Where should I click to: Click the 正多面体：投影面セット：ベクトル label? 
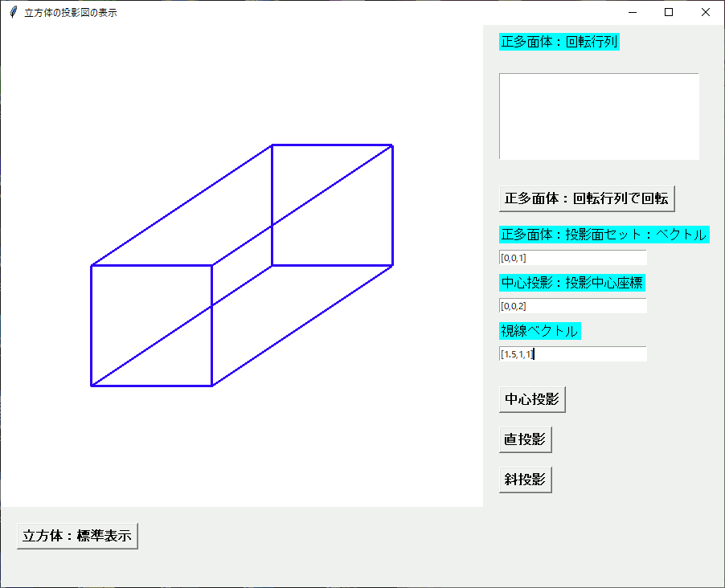click(604, 235)
